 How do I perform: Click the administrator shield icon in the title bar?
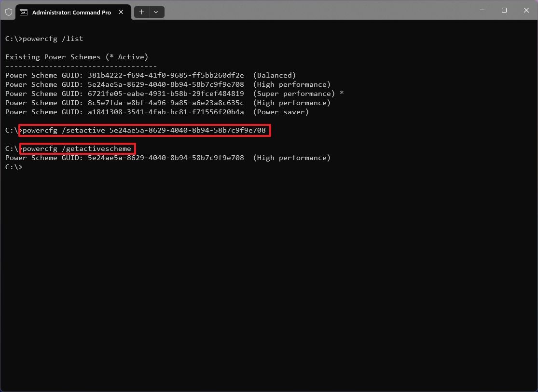click(x=8, y=12)
